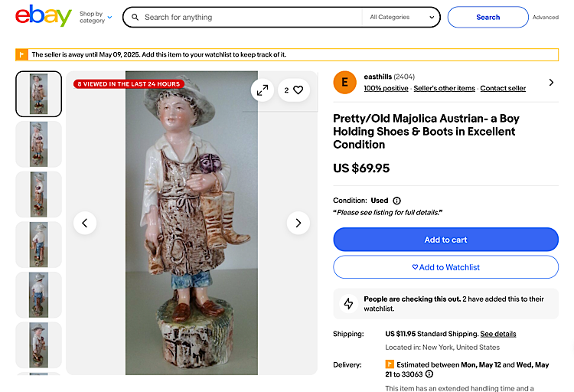Screen dimensions: 574x392
Task: Click the condition info icon
Action: (x=396, y=201)
